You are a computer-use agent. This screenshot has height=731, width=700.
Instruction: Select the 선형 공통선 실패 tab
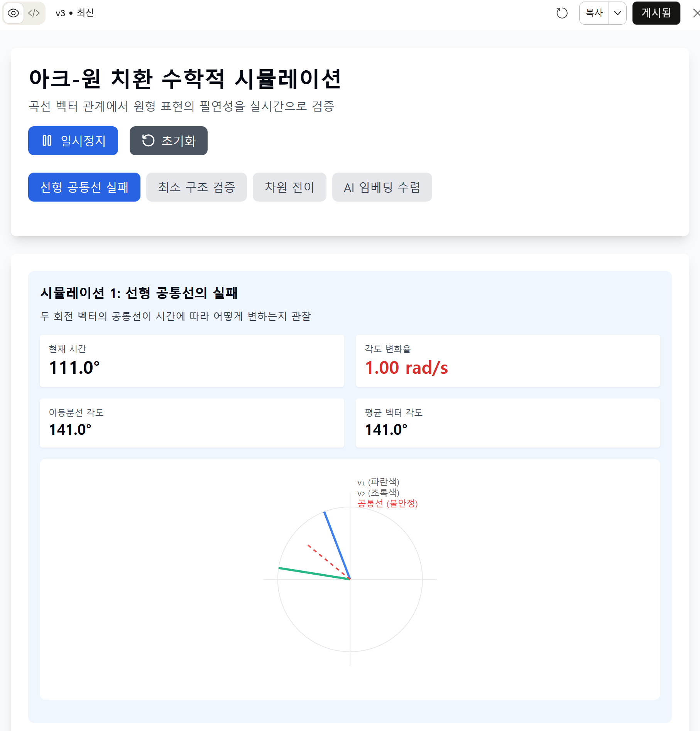(x=84, y=187)
